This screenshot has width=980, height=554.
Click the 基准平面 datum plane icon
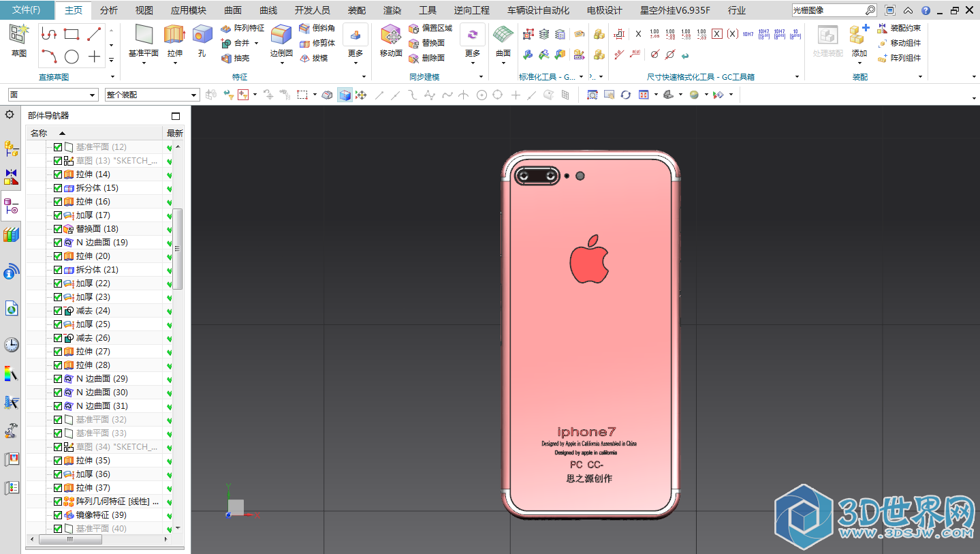pos(144,34)
